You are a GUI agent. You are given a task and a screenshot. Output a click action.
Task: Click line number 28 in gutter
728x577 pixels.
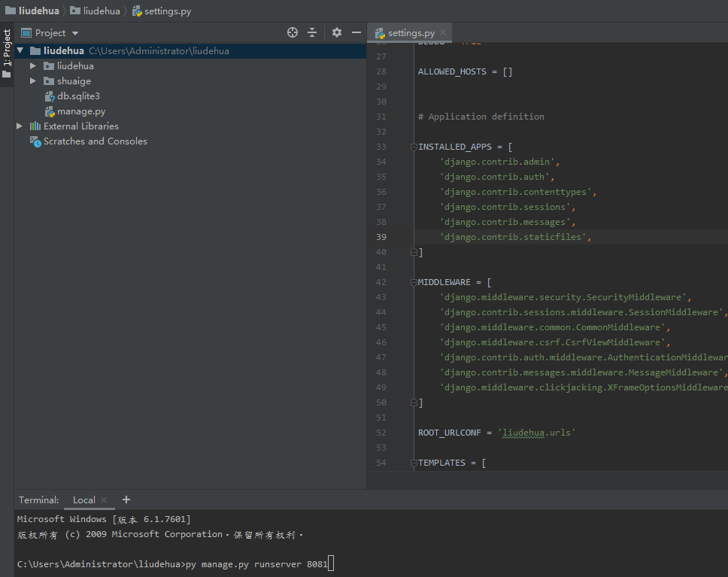pos(381,71)
